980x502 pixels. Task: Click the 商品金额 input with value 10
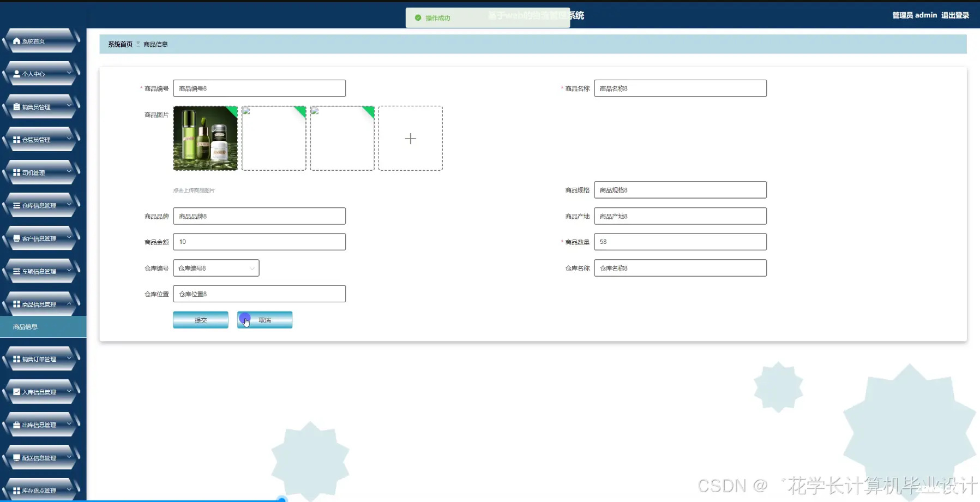click(260, 242)
